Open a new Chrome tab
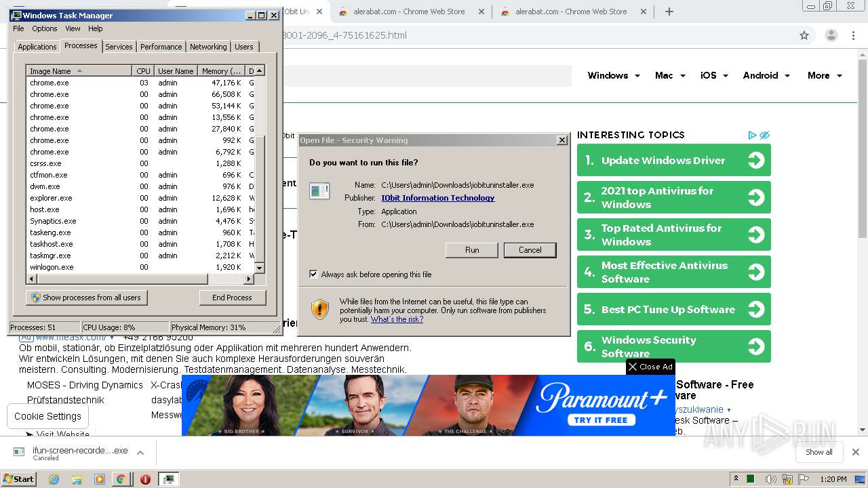Viewport: 868px width, 488px height. point(669,12)
